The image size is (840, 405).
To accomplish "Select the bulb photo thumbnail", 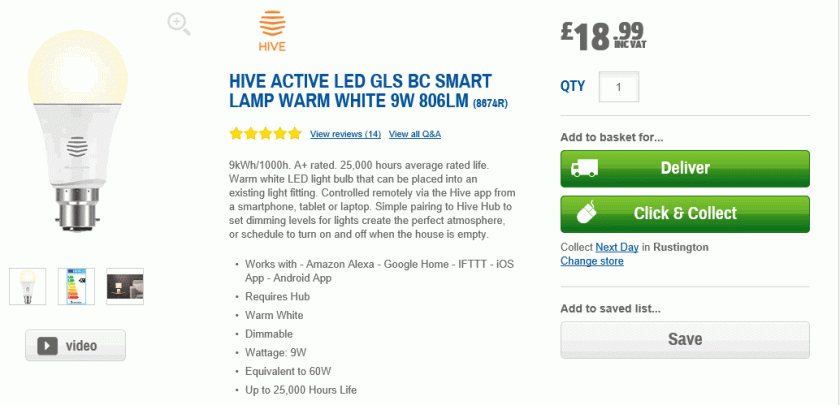I will [x=28, y=286].
